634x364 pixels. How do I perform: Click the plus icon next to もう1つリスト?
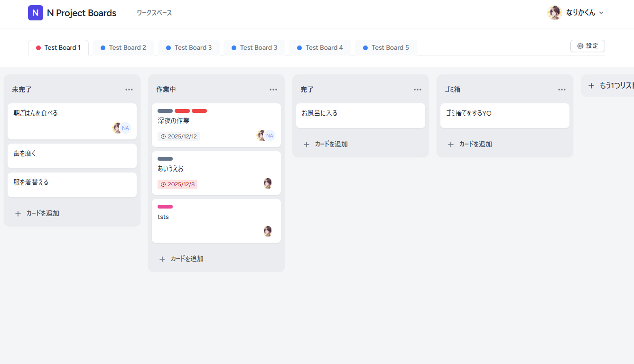(x=591, y=86)
